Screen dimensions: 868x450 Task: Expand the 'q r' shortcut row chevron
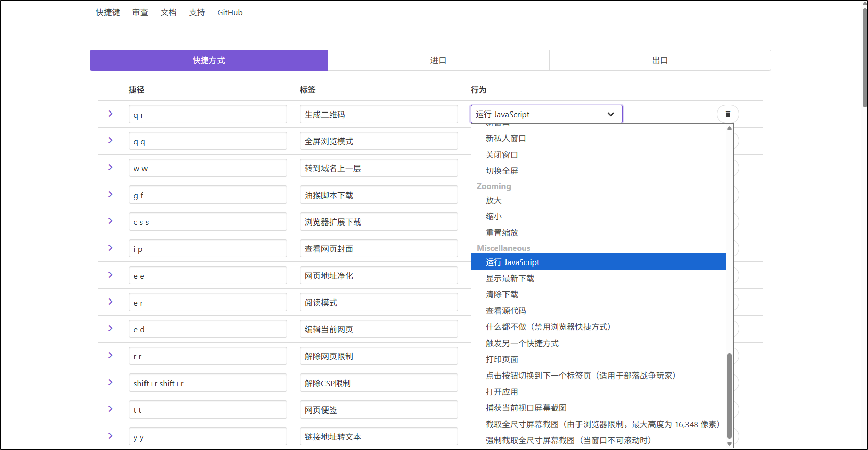click(x=110, y=114)
